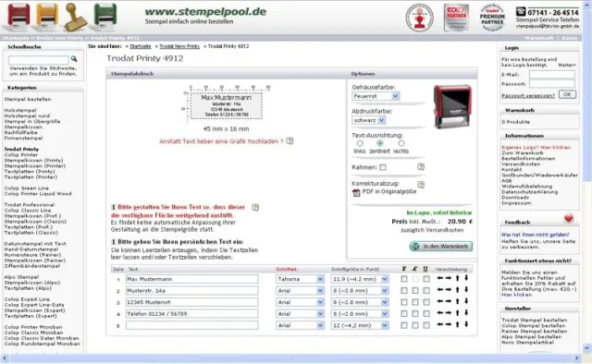
Task: Toggle bold checkbox for line 1
Action: pyautogui.click(x=404, y=279)
